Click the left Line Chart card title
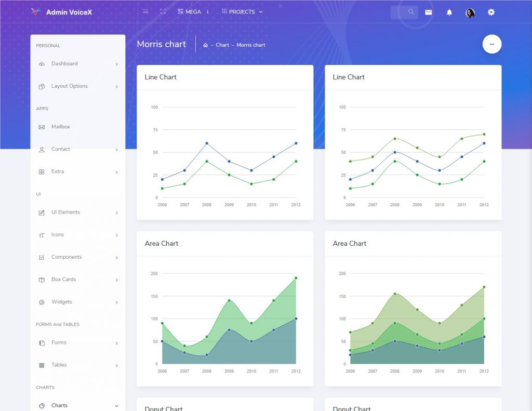The image size is (532, 411). (161, 77)
